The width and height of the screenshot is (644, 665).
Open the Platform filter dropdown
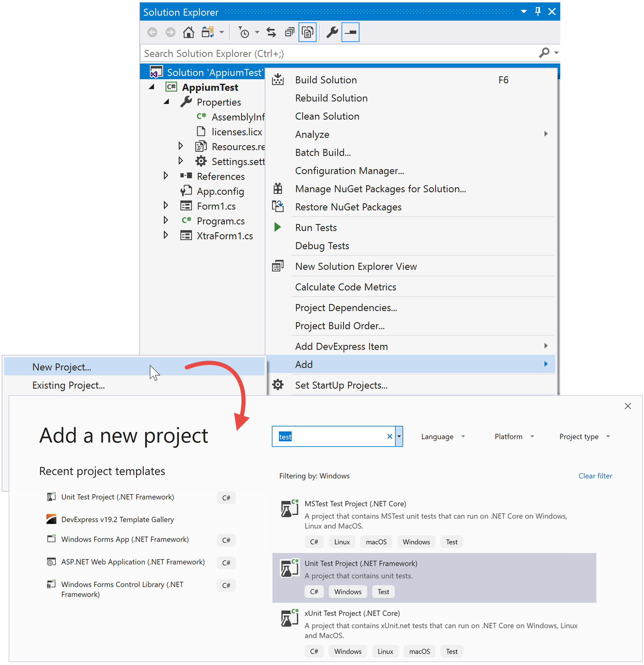coord(514,436)
